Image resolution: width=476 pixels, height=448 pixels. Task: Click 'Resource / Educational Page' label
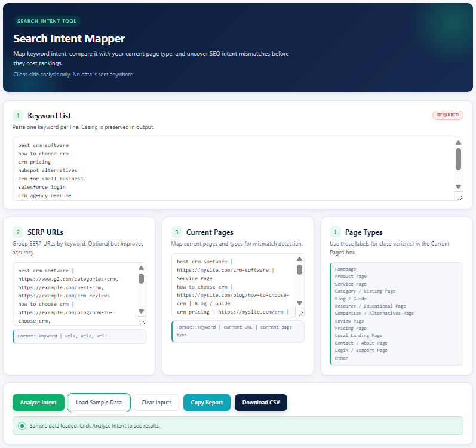[x=370, y=306]
